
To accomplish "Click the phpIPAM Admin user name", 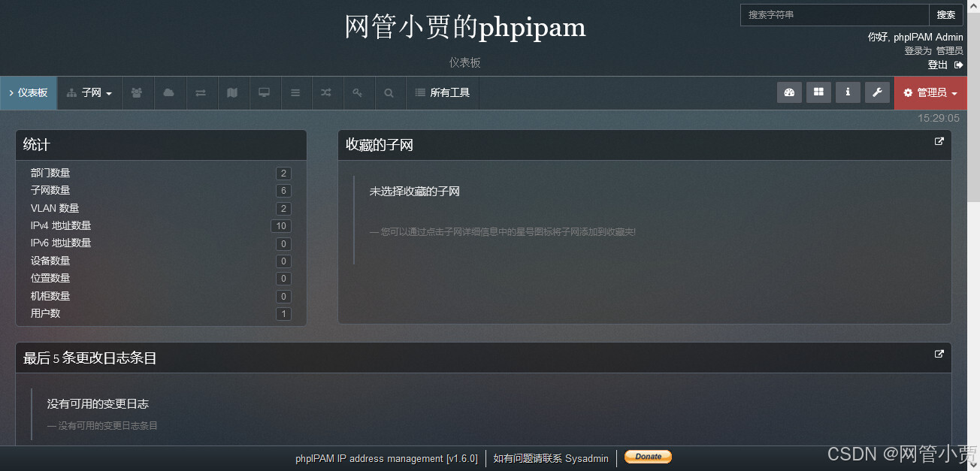I will (x=928, y=37).
